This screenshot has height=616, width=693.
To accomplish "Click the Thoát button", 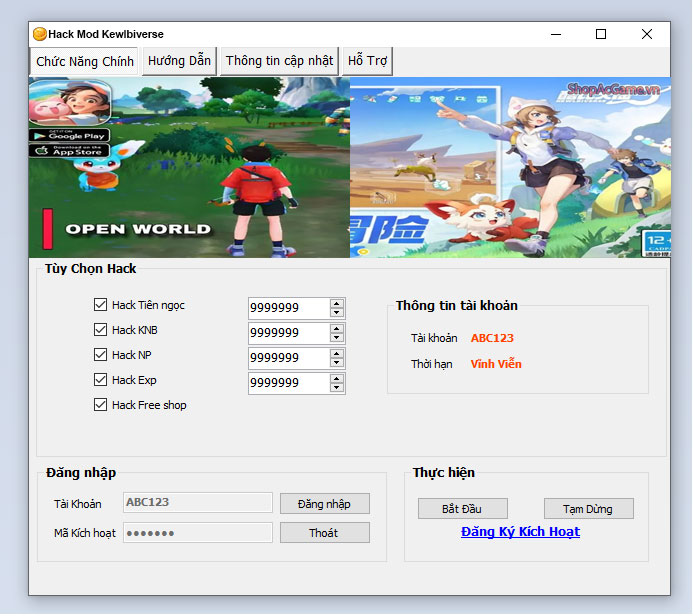I will 325,532.
